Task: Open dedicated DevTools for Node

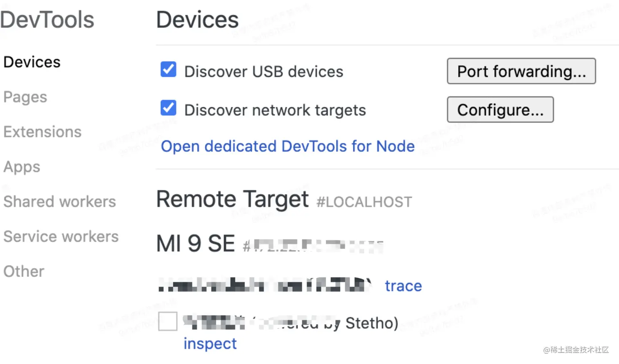Action: pos(288,146)
